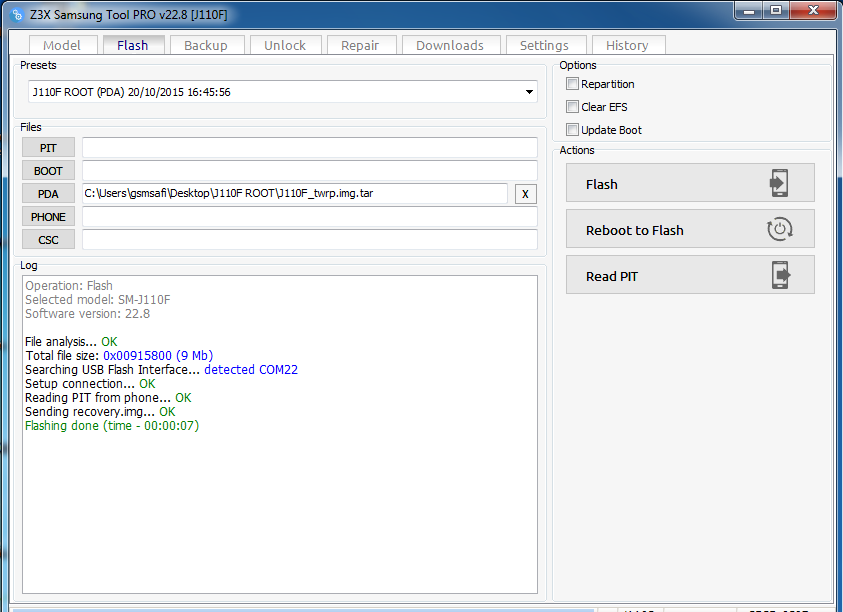Select the J110F ROOT (PDA) preset text

(x=131, y=92)
